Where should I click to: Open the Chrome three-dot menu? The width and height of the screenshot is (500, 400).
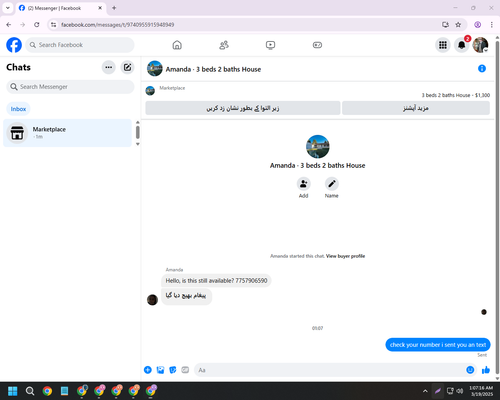[492, 25]
